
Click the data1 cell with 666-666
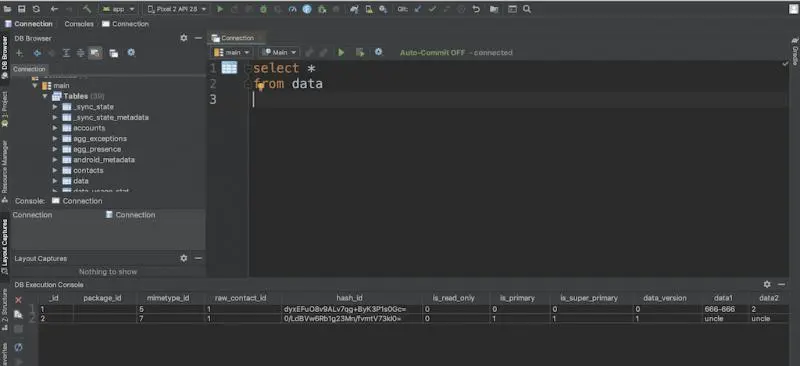(x=726, y=309)
